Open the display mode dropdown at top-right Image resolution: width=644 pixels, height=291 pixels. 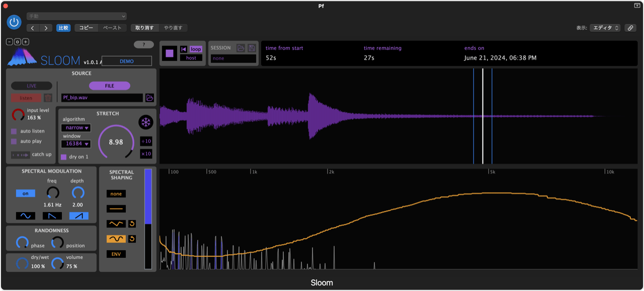[x=605, y=28]
